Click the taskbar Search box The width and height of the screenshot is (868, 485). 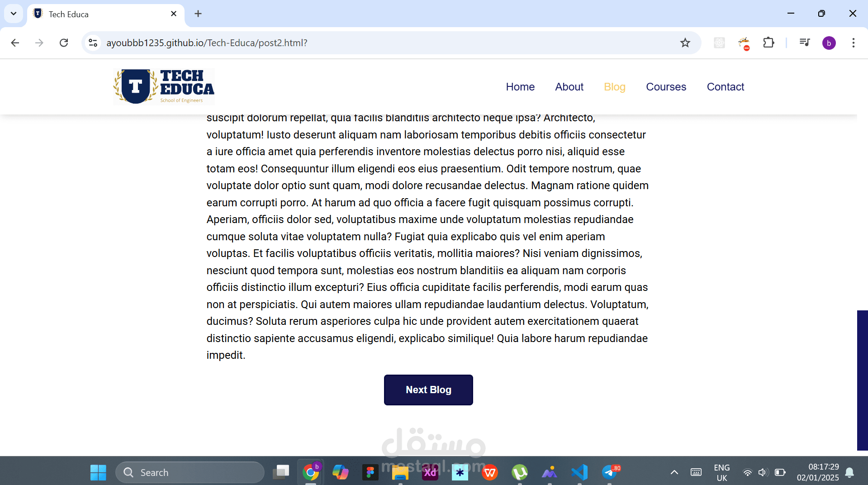click(x=190, y=472)
